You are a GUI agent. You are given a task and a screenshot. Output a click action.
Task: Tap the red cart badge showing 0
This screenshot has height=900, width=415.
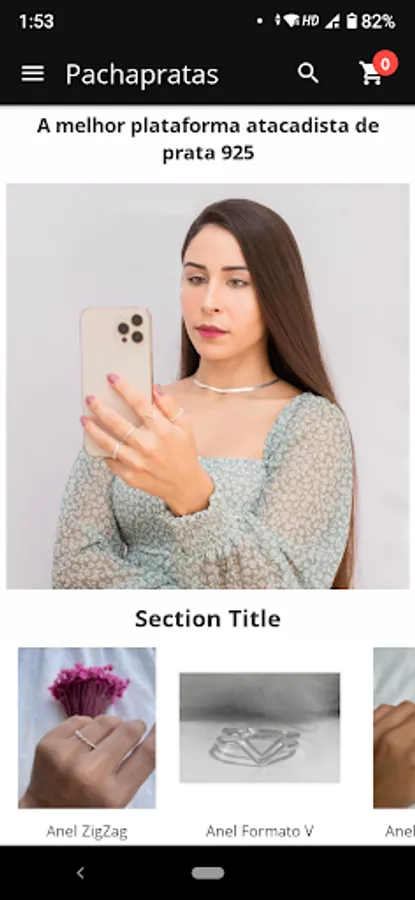click(386, 64)
